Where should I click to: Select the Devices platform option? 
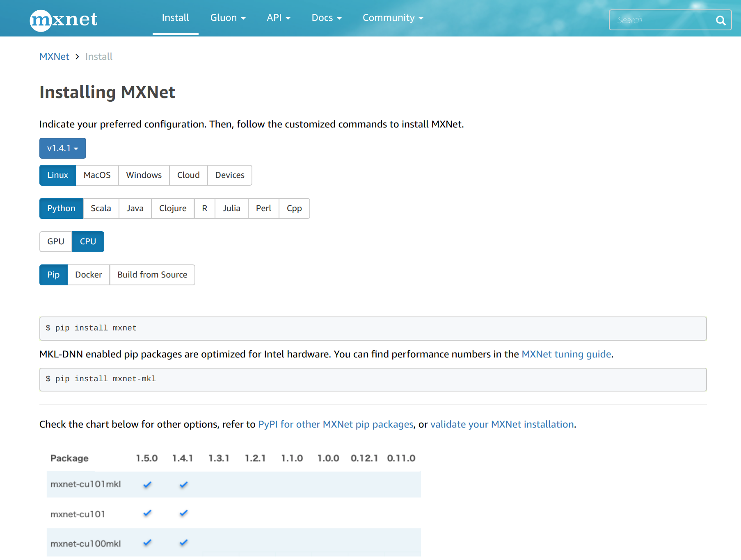[x=230, y=175]
